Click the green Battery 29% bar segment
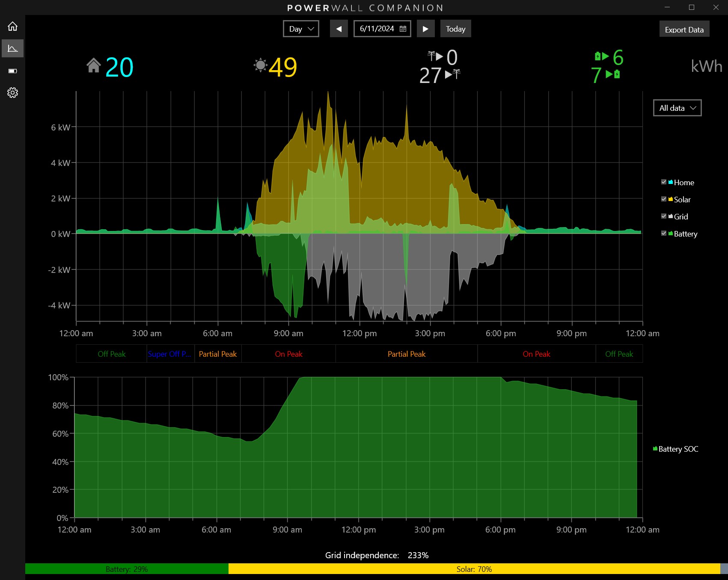Viewport: 728px width, 580px height. tap(127, 569)
